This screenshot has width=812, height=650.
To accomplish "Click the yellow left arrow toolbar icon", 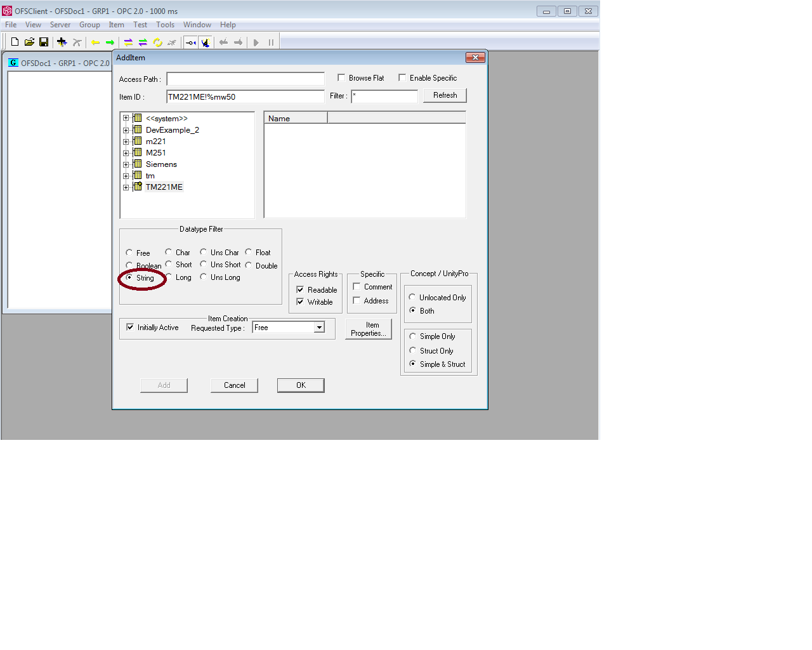I will (95, 43).
